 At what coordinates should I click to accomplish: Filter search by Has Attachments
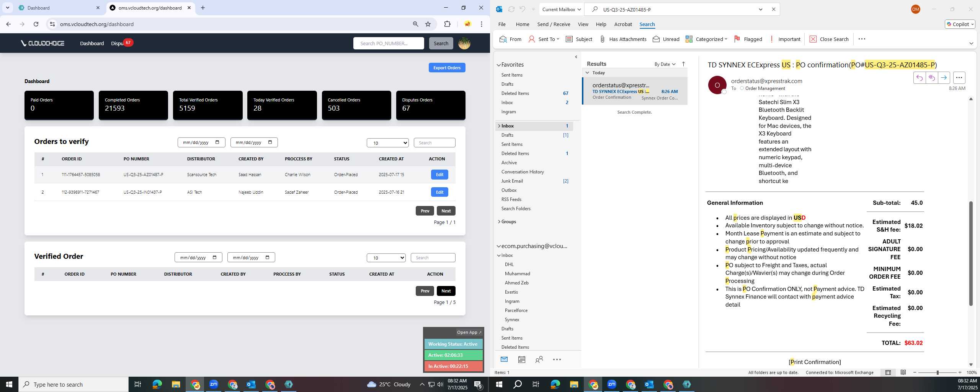(x=623, y=39)
